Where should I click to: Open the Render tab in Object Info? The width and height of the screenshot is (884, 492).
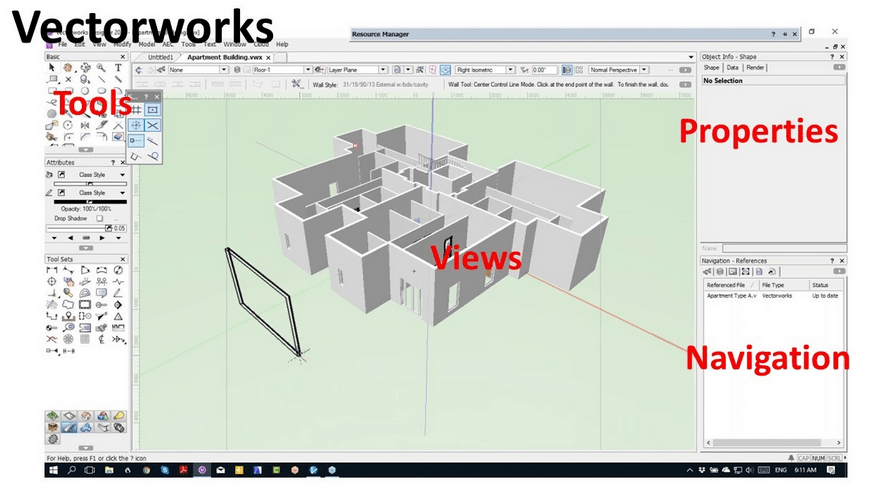pos(755,67)
